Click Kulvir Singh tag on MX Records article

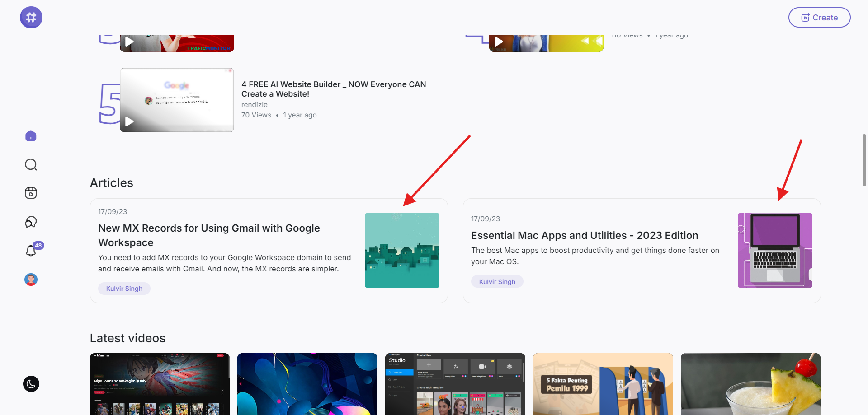(x=124, y=289)
